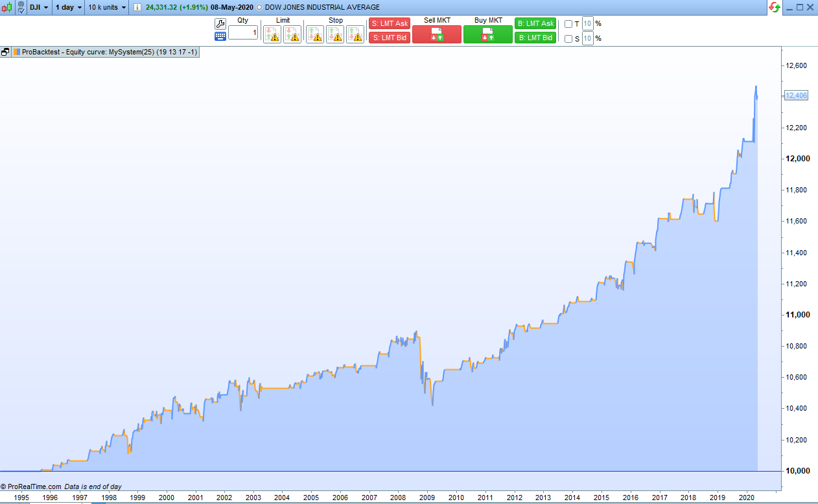This screenshot has height=504, width=818.
Task: Enable the S stop checkbox
Action: click(568, 39)
